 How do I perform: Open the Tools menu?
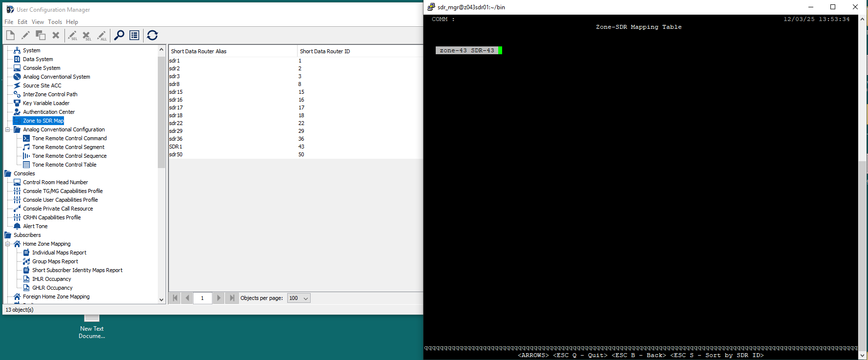click(55, 22)
